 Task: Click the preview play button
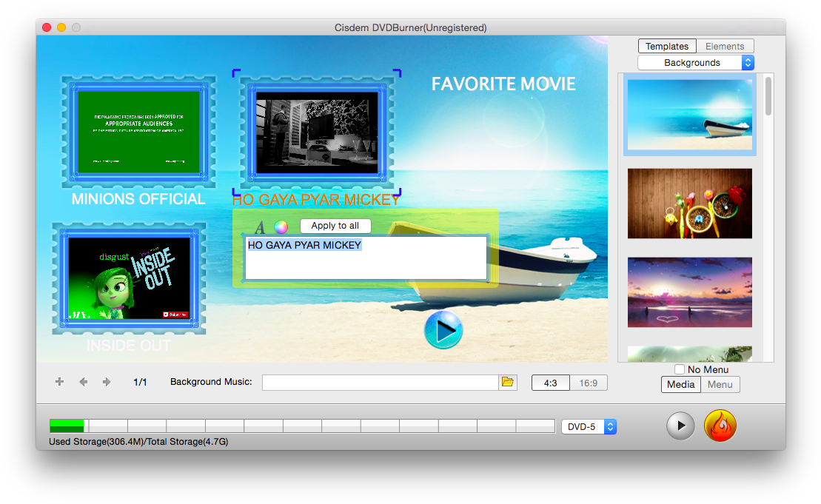(680, 426)
